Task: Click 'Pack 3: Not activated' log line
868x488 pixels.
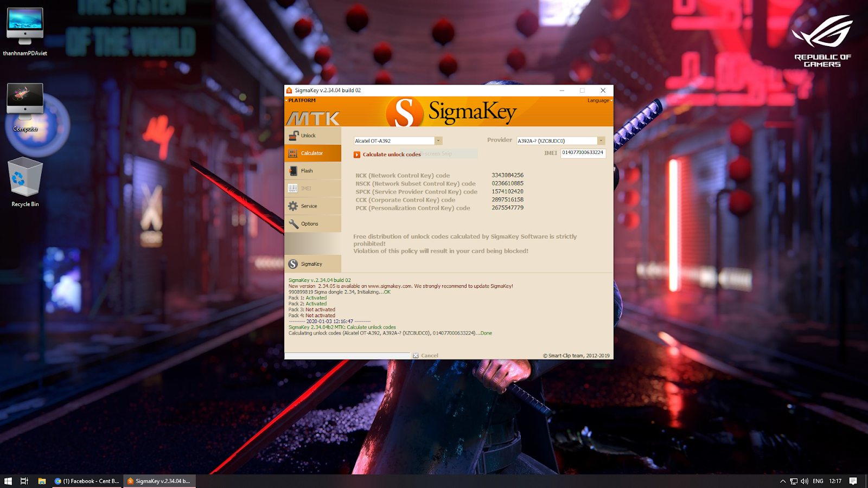Action: click(312, 310)
